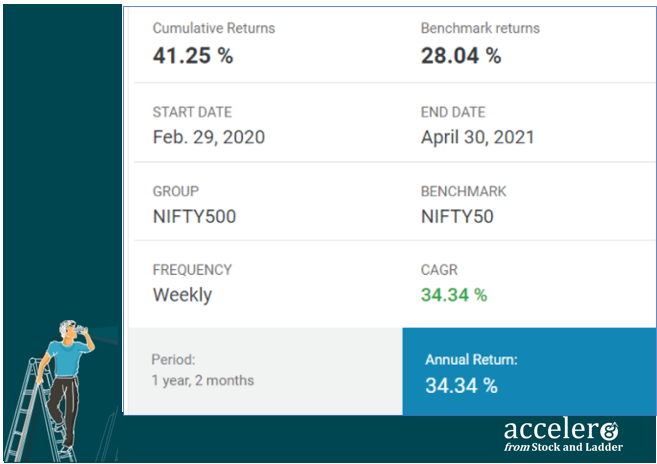
Task: Click the '1 year, 2 months' period text
Action: click(202, 381)
